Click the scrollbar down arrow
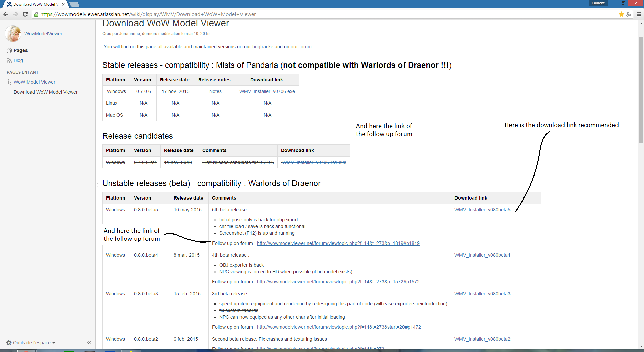The image size is (644, 352). (x=641, y=346)
